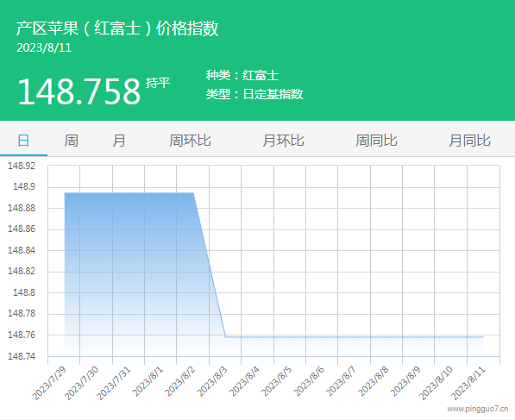Click the 持平 status indicator
This screenshot has height=420, width=515.
pyautogui.click(x=158, y=83)
